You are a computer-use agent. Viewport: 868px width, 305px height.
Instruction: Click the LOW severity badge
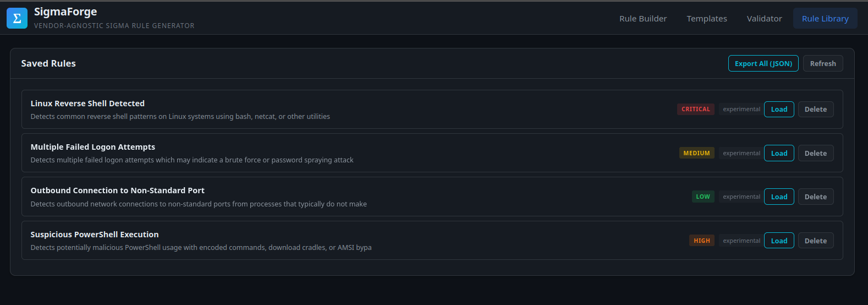pyautogui.click(x=702, y=197)
